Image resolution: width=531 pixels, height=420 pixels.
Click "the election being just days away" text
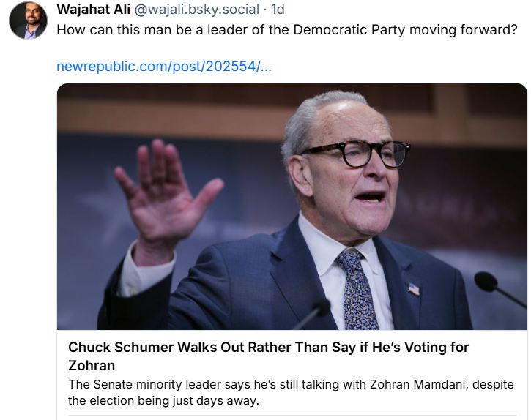177,400
